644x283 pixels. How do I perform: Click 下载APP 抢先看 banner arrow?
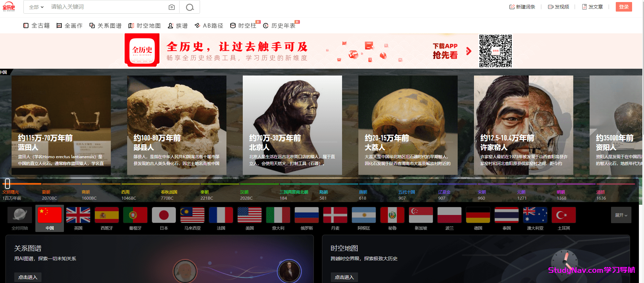click(469, 51)
